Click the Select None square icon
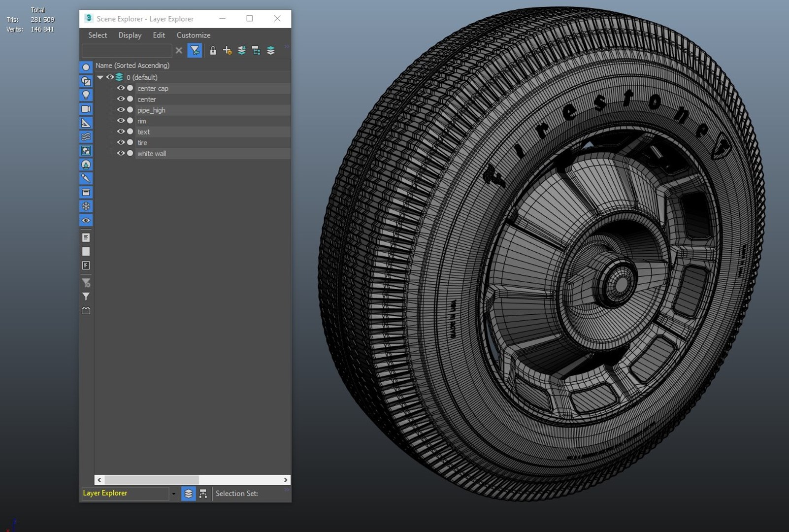 (x=86, y=252)
